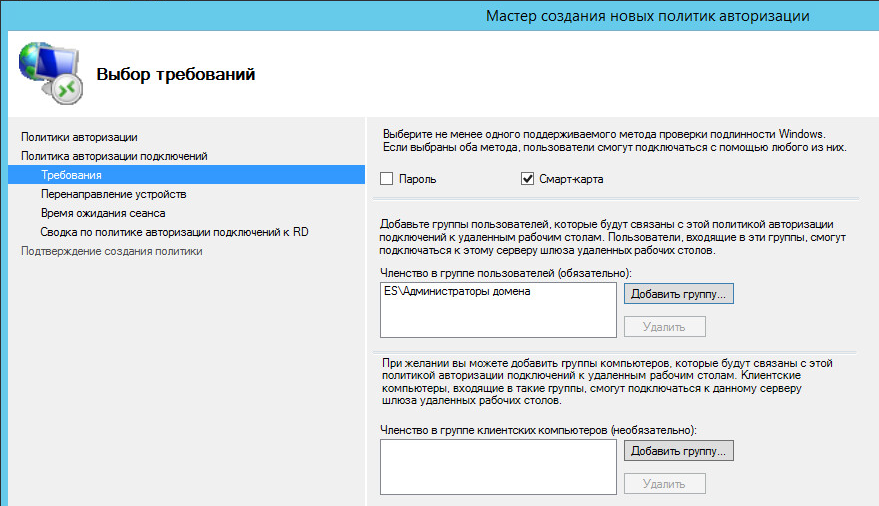Click Добавить группу for user groups
The image size is (879, 506).
coord(678,294)
